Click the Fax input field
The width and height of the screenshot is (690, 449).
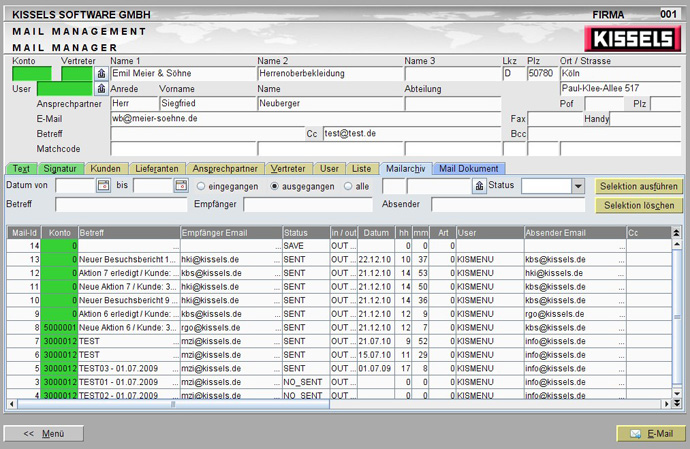[x=555, y=118]
